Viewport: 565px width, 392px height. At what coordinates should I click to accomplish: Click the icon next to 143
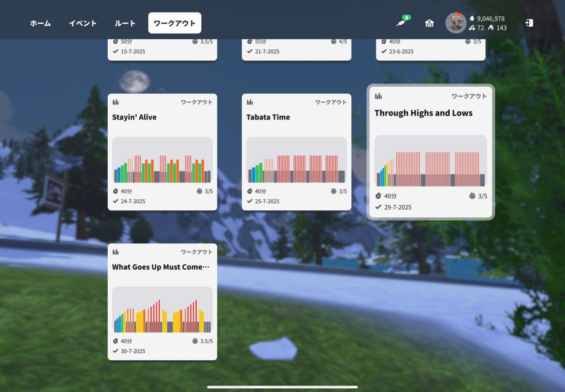[491, 28]
